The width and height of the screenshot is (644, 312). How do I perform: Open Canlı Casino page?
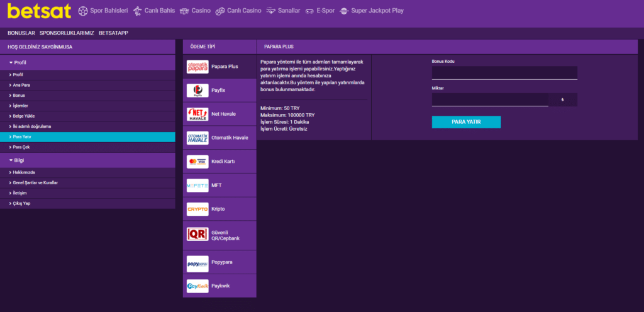pyautogui.click(x=244, y=11)
